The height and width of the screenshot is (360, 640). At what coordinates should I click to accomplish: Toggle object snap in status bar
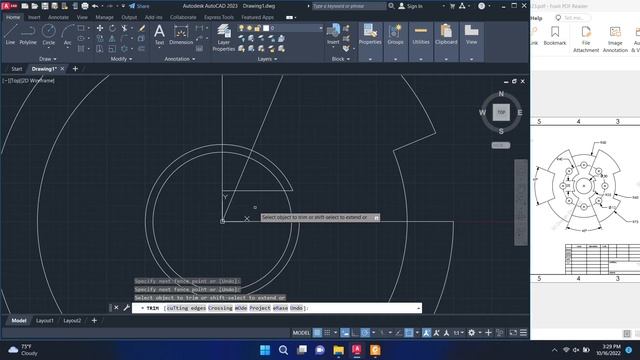pyautogui.click(x=409, y=333)
